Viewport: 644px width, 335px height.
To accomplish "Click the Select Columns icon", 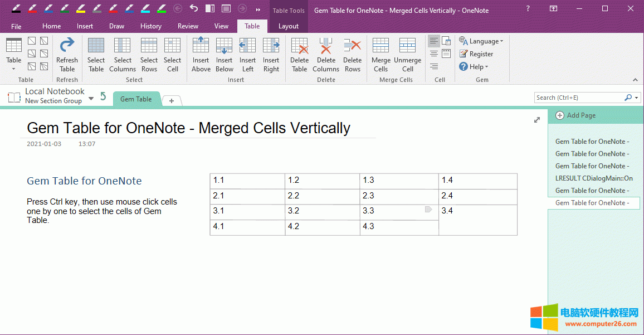I will point(122,54).
